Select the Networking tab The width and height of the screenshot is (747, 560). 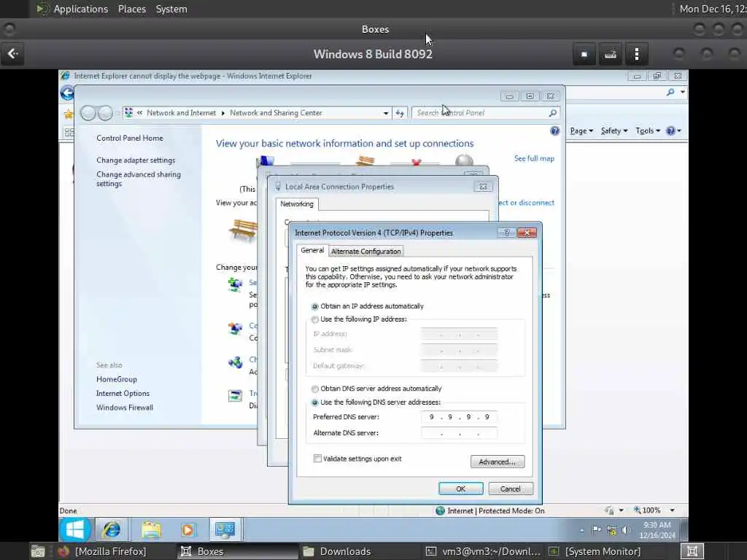[x=297, y=204]
